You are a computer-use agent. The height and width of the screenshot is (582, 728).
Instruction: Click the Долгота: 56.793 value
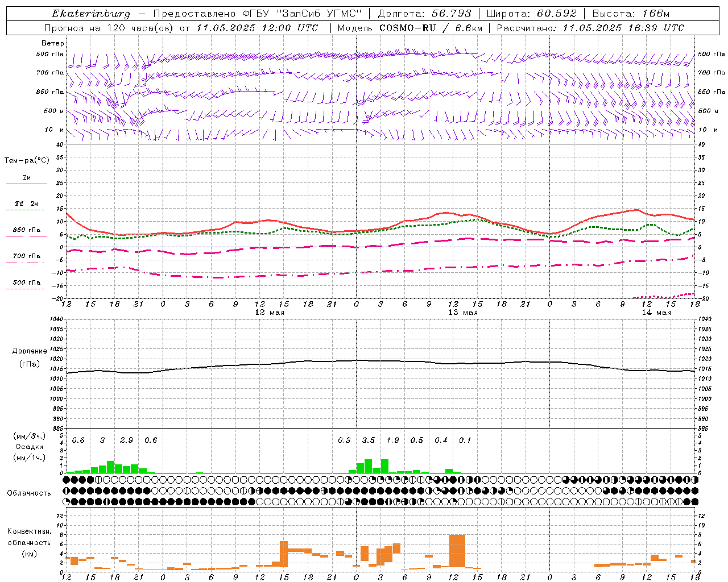[x=424, y=14]
